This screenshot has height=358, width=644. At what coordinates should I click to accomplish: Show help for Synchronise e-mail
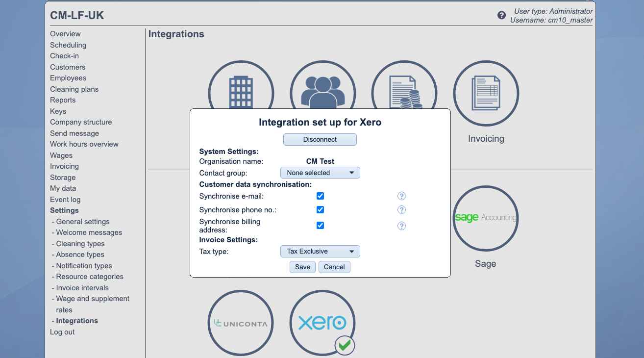(401, 196)
